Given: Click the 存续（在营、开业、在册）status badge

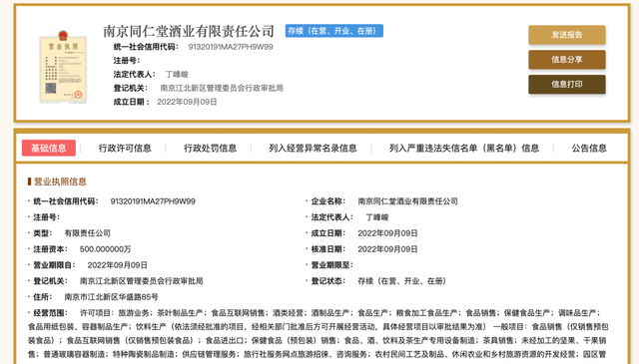Looking at the screenshot, I should click(334, 31).
